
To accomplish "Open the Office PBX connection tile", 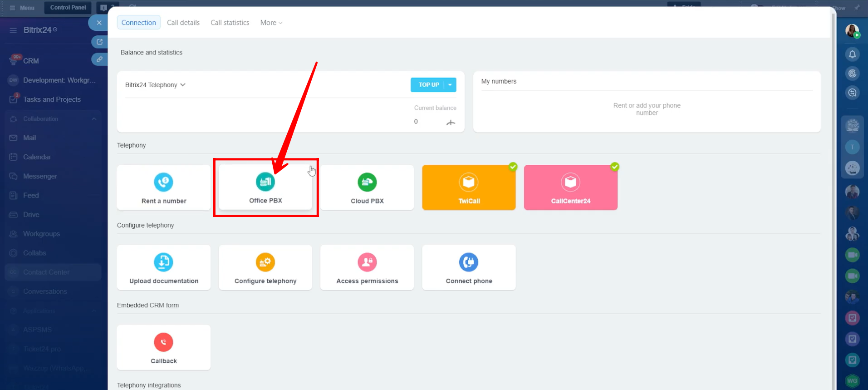I will (x=265, y=188).
